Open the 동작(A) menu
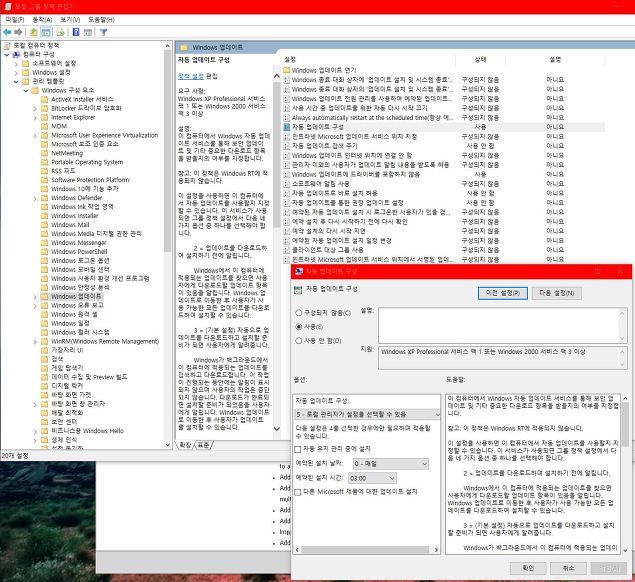The height and width of the screenshot is (582, 635). tap(42, 19)
